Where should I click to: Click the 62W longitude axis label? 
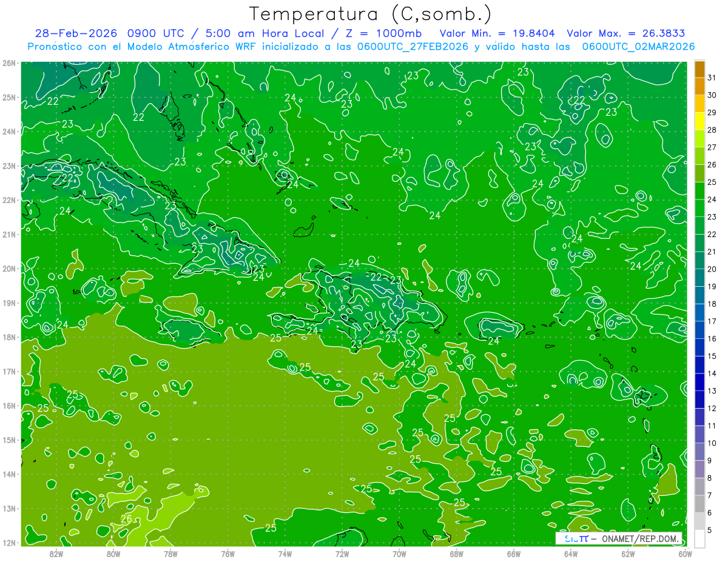coord(629,554)
